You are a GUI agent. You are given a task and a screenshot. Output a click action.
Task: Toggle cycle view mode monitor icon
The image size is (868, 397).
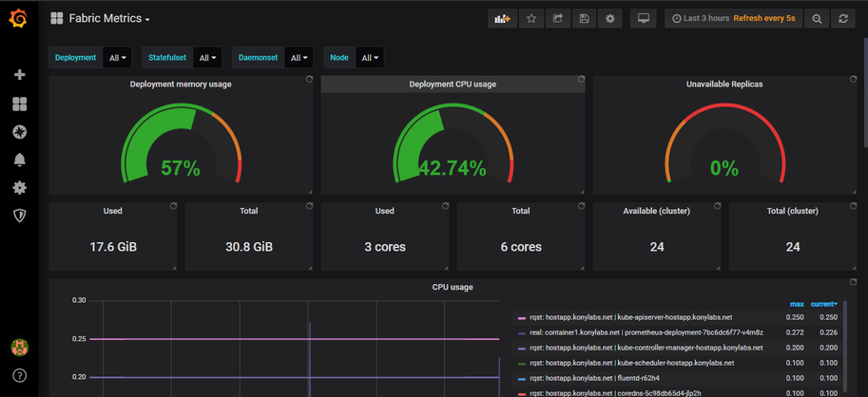tap(644, 18)
